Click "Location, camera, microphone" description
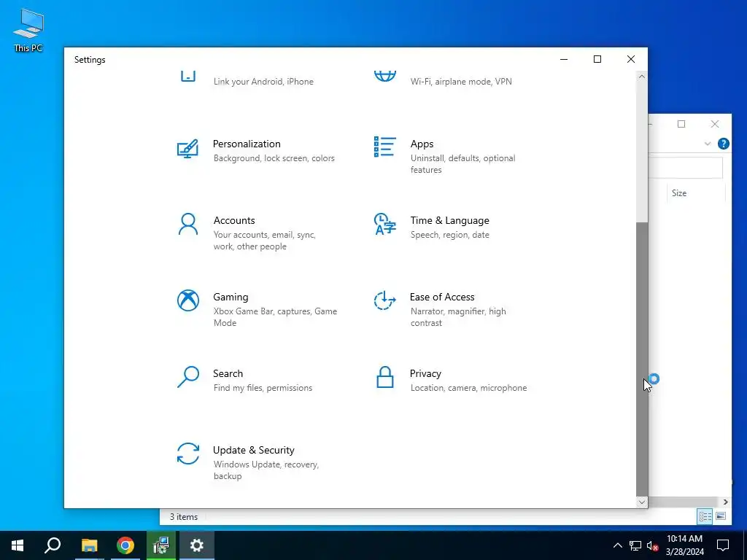 tap(468, 388)
